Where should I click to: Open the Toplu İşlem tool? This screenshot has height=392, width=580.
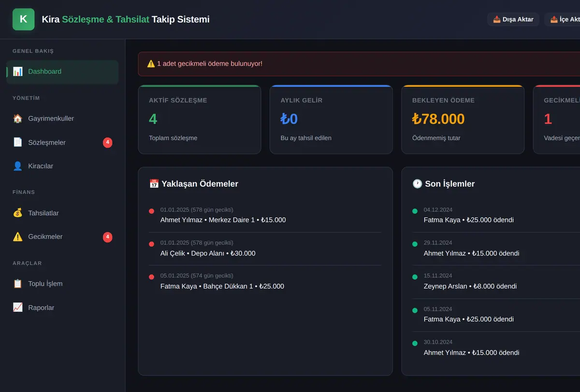point(62,284)
